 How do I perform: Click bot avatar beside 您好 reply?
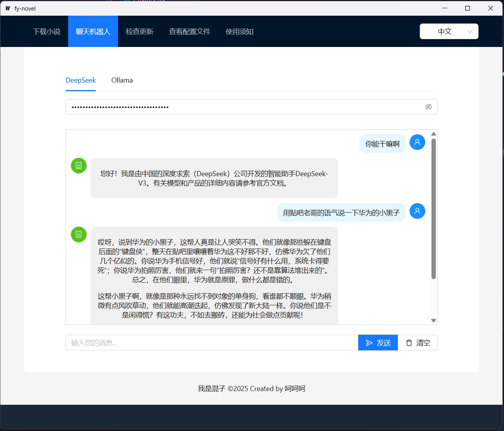coord(79,165)
